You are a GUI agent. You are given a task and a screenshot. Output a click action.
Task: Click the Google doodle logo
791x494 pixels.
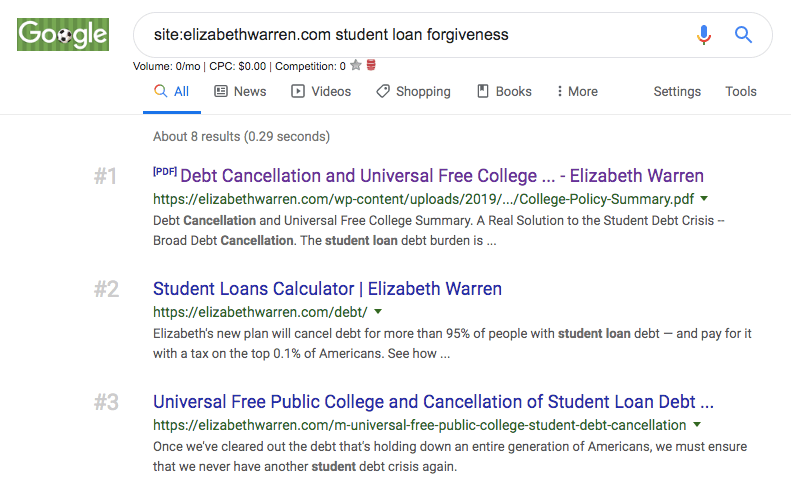[63, 34]
